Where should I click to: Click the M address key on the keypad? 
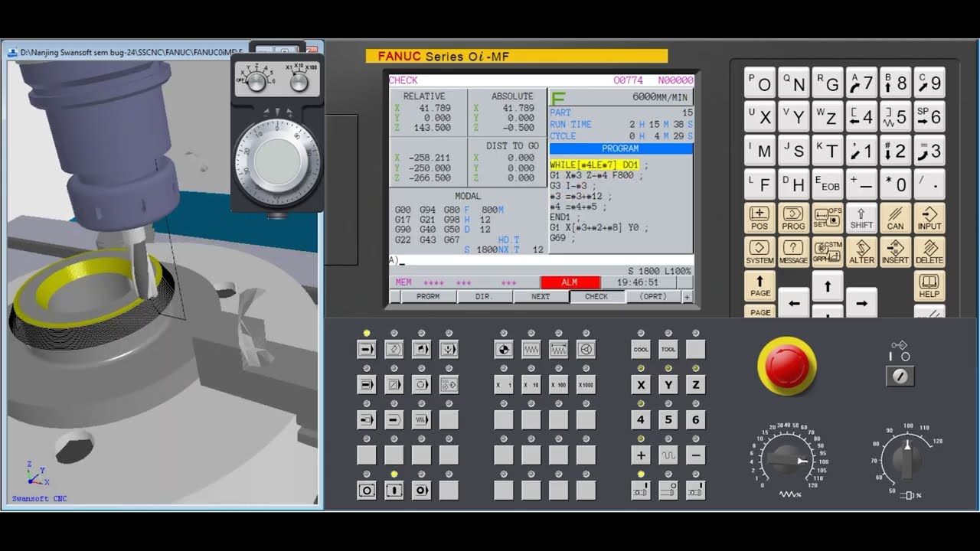pyautogui.click(x=759, y=150)
